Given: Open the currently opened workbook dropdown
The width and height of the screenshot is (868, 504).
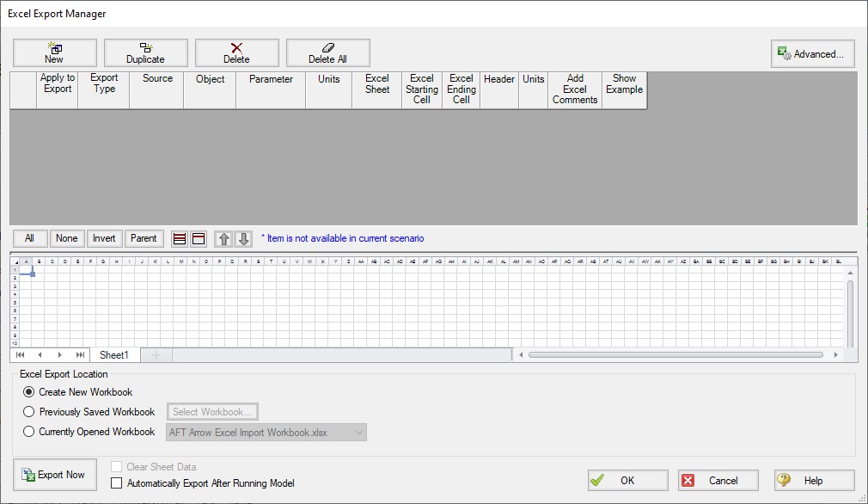Looking at the screenshot, I should (266, 433).
